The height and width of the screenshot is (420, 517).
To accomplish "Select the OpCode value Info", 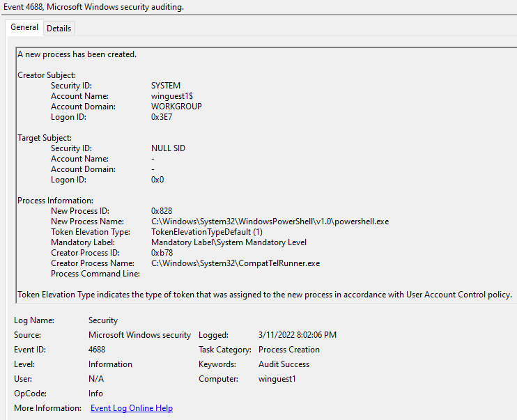I will [x=95, y=394].
